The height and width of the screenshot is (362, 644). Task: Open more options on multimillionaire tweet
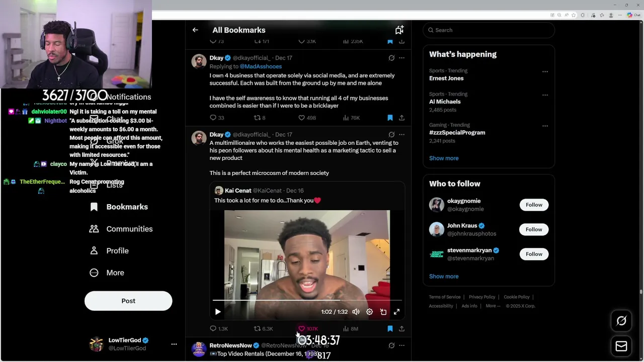(x=401, y=135)
